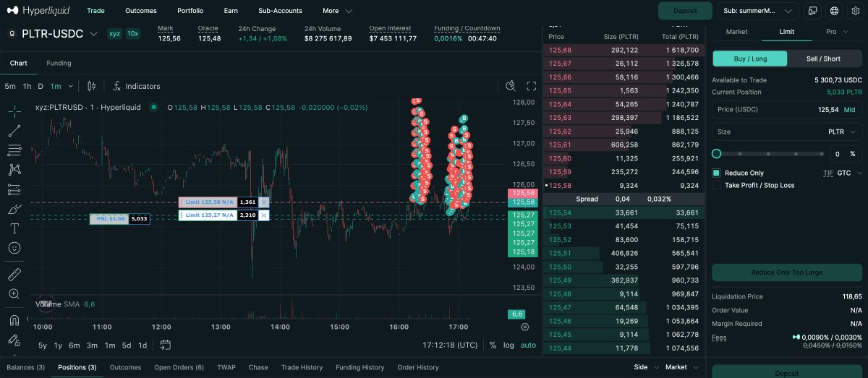Expand the PLTR-USDC market selector
Image resolution: width=868 pixels, height=378 pixels.
point(93,33)
